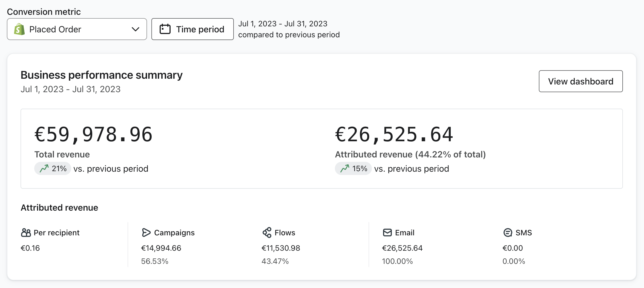Click the Campaigns paper plane icon

tap(146, 233)
